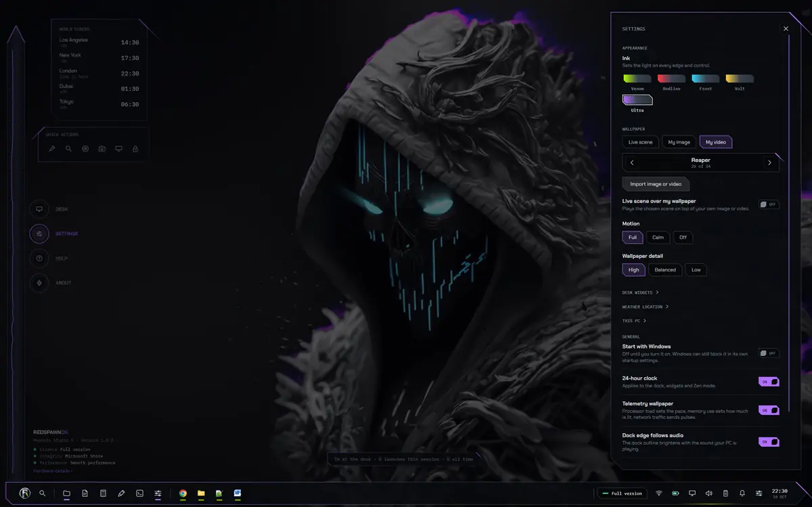This screenshot has width=812, height=507.
Task: Click the monitor icon in Quick Actions
Action: [x=118, y=149]
